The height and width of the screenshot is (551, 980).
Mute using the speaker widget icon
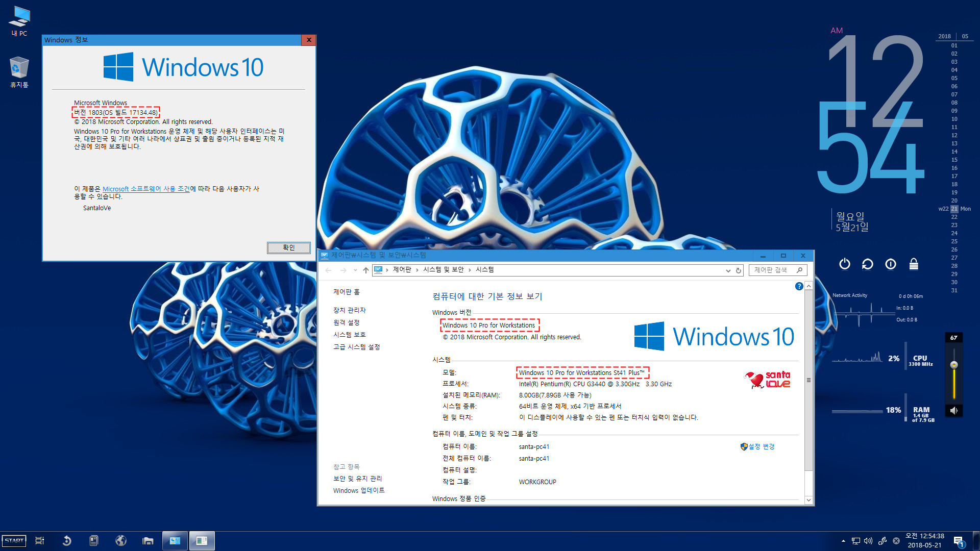[x=954, y=410]
